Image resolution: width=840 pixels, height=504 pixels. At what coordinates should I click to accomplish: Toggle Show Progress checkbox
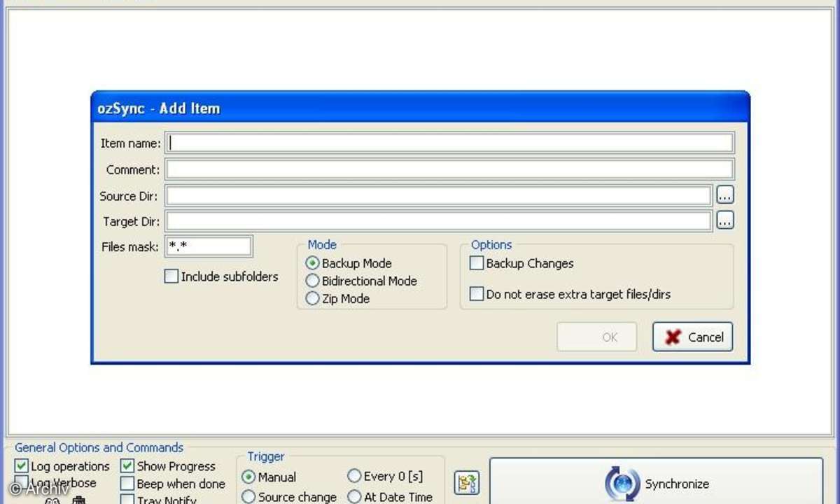(x=127, y=466)
